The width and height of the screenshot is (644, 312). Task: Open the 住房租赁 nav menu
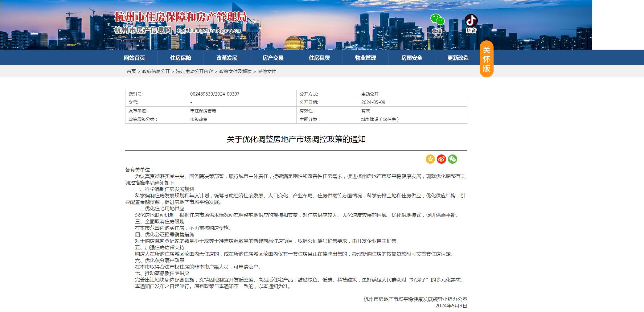pyautogui.click(x=319, y=58)
